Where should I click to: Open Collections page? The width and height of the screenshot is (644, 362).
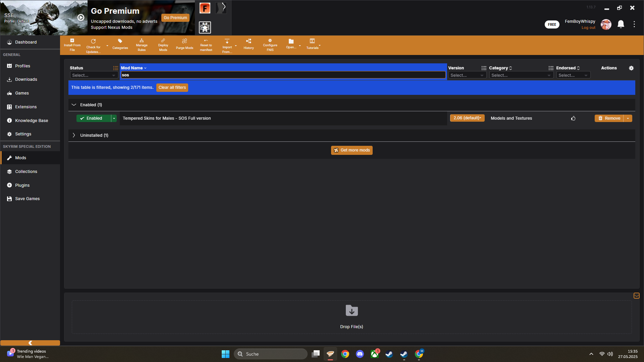click(30, 172)
